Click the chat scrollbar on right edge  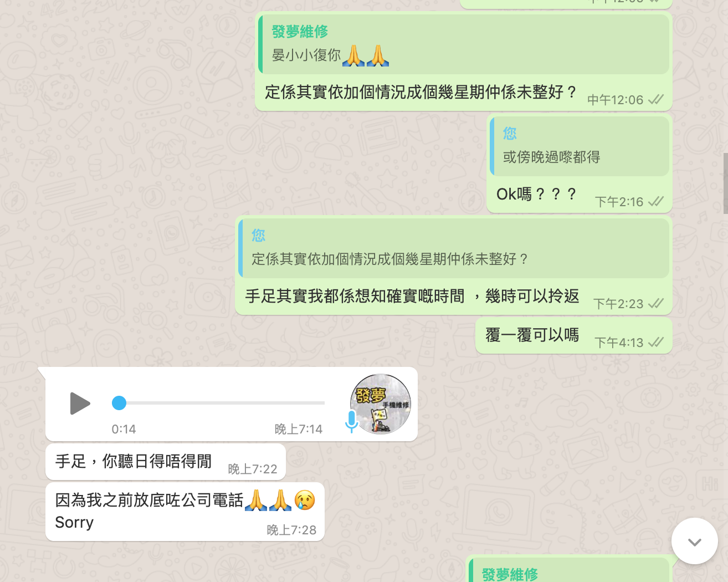click(x=725, y=183)
